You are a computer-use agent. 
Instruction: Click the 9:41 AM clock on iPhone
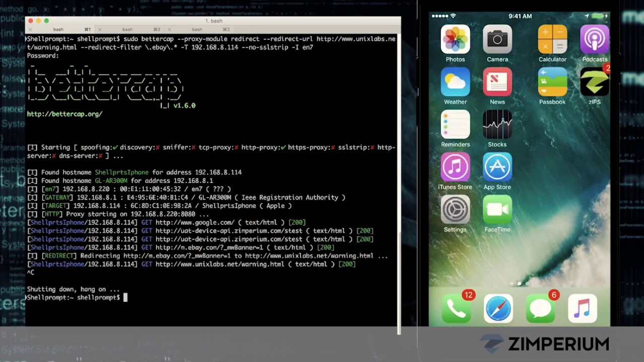(520, 16)
